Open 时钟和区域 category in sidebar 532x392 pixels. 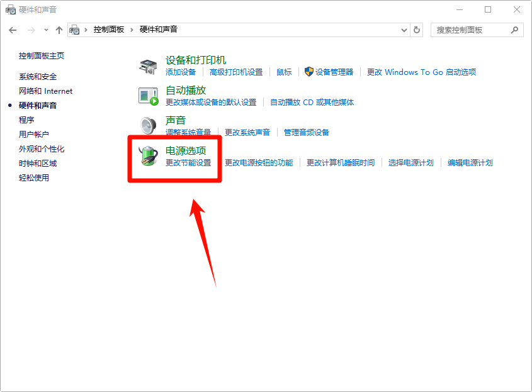pyautogui.click(x=38, y=164)
